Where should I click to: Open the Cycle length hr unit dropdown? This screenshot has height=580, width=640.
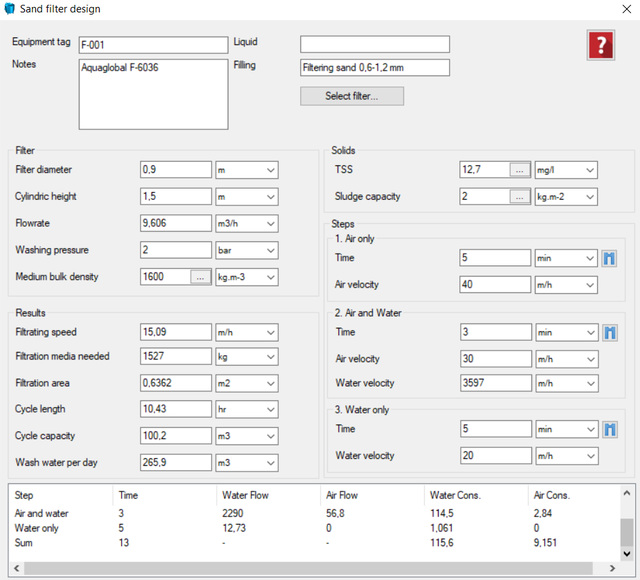click(247, 410)
